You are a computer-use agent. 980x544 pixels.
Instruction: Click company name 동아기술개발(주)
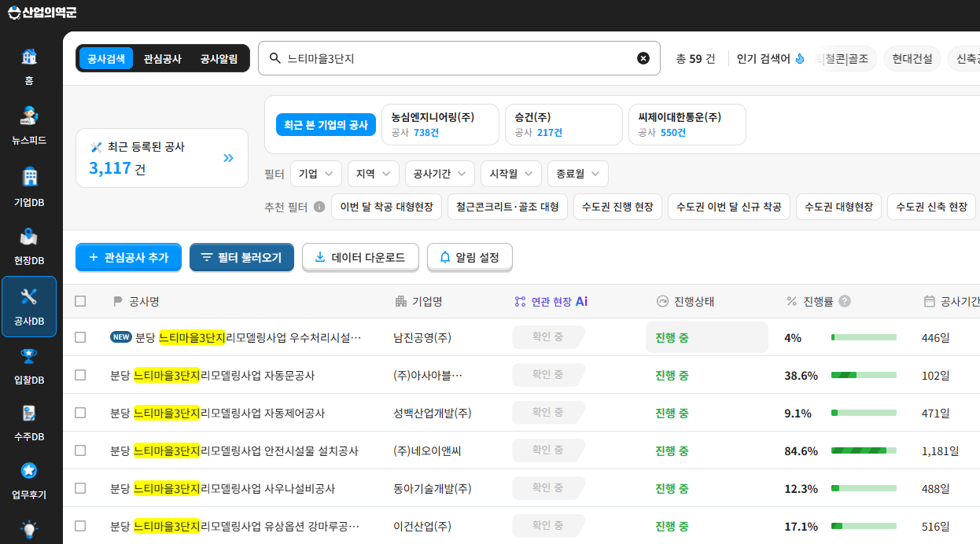433,488
